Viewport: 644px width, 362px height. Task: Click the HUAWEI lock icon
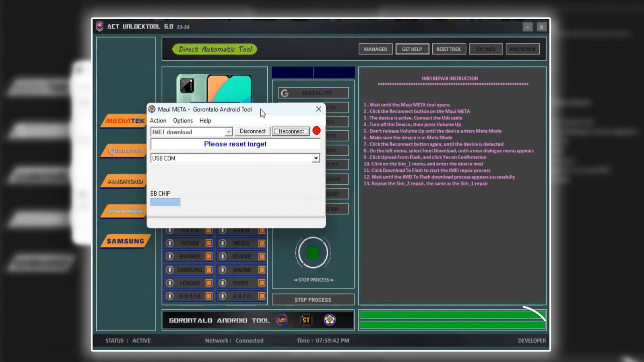170,256
